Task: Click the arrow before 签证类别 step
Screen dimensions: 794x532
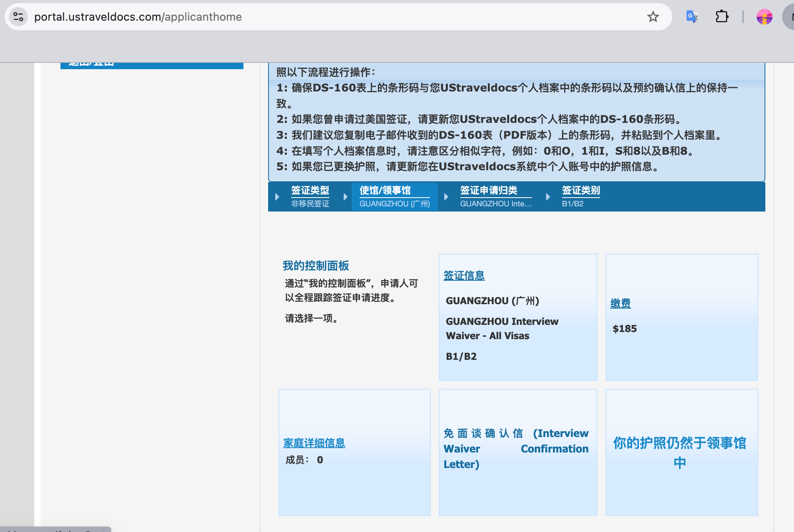Action: coord(548,197)
